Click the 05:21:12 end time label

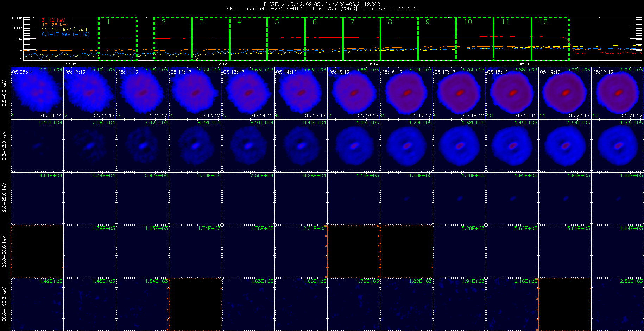[632, 115]
